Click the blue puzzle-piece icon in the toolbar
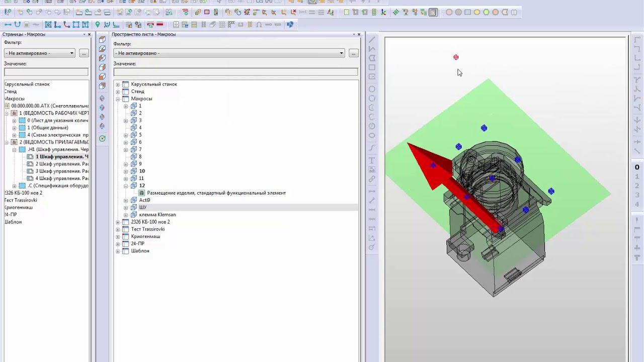The height and width of the screenshot is (362, 644). (x=290, y=25)
